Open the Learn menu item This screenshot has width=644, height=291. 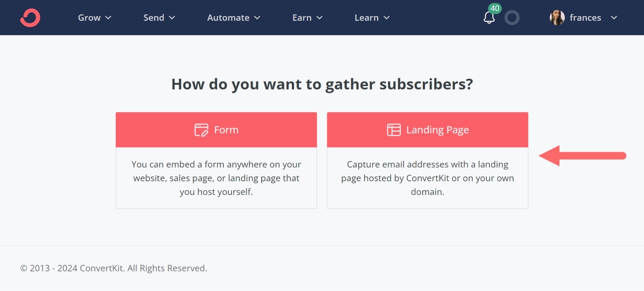tap(367, 18)
